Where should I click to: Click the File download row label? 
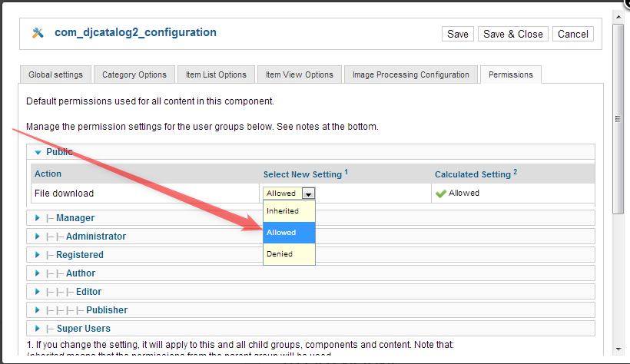tap(64, 194)
